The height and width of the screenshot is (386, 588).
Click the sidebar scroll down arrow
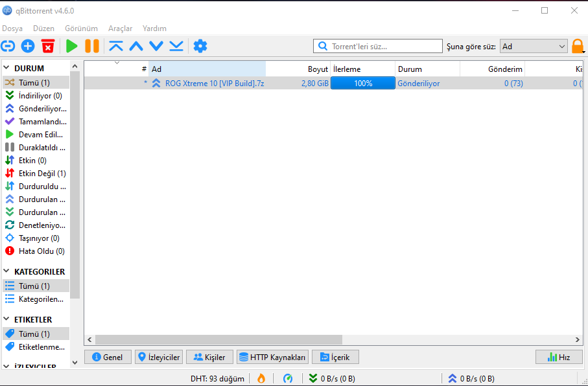click(75, 363)
